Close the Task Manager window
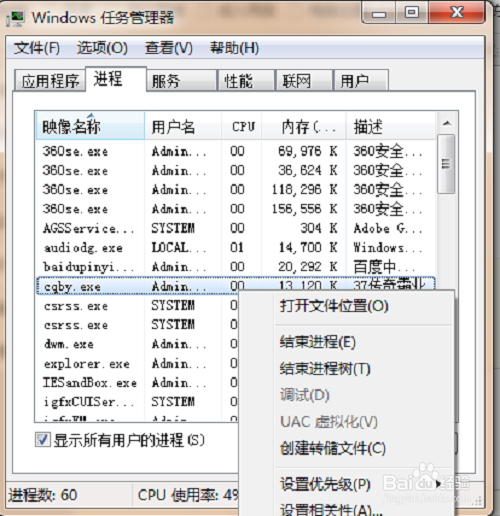This screenshot has width=500, height=516. click(x=457, y=13)
